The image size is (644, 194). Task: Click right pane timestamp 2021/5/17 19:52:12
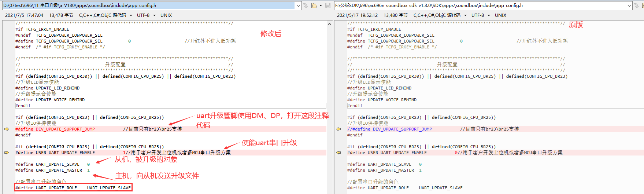pos(357,15)
